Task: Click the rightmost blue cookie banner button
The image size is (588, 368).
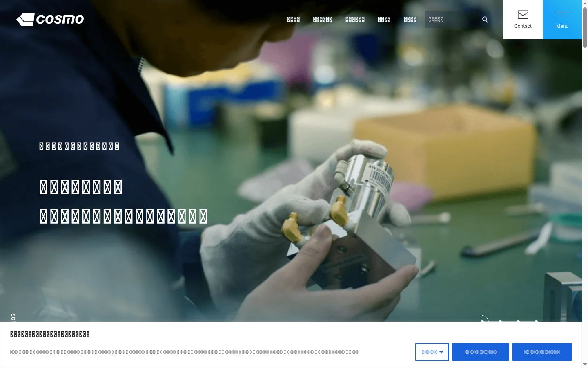Action: (x=542, y=352)
